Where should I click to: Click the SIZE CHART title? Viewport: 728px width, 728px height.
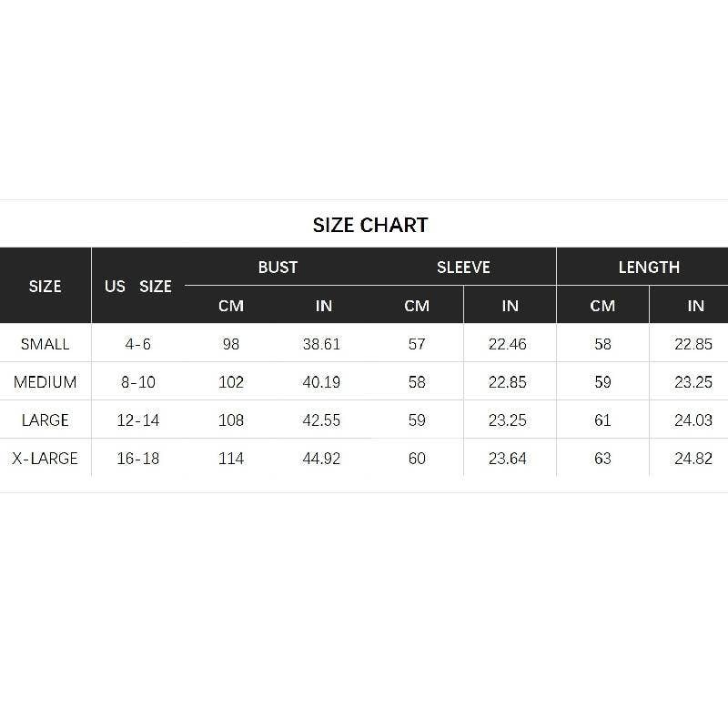click(369, 225)
